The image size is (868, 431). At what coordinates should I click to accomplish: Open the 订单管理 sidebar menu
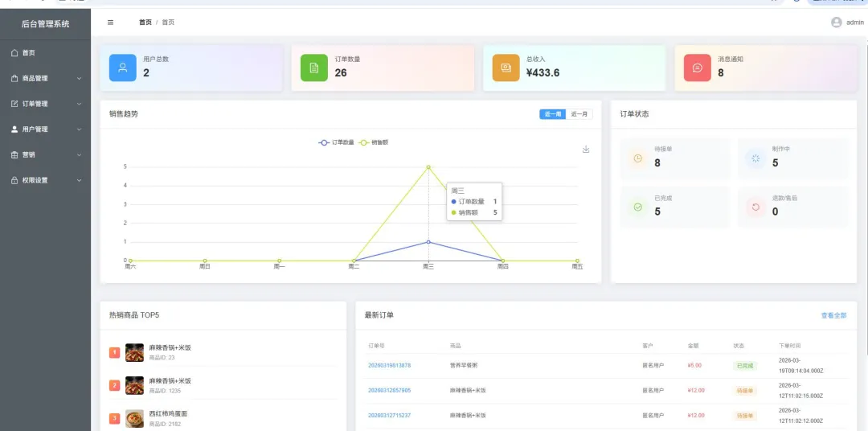[x=45, y=104]
